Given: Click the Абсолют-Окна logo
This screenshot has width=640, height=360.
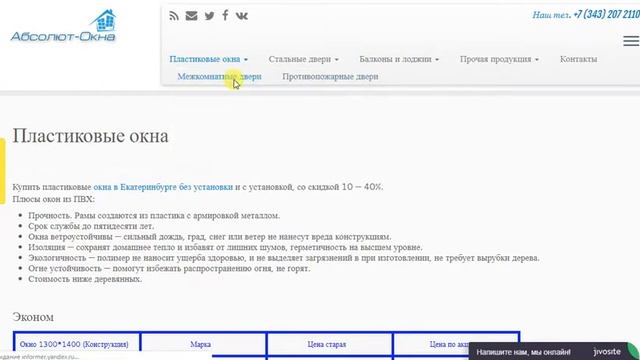Looking at the screenshot, I should 63,26.
